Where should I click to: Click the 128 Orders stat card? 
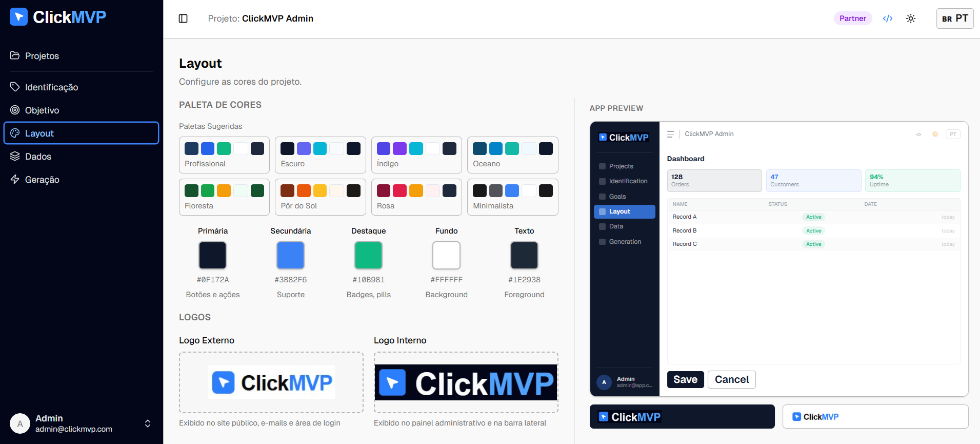714,181
